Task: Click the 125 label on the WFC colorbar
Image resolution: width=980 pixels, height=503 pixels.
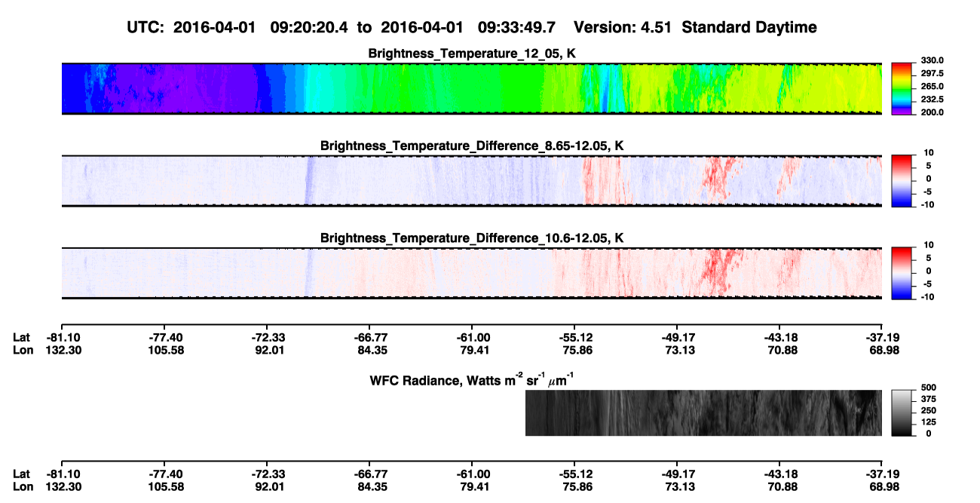Action: [927, 422]
